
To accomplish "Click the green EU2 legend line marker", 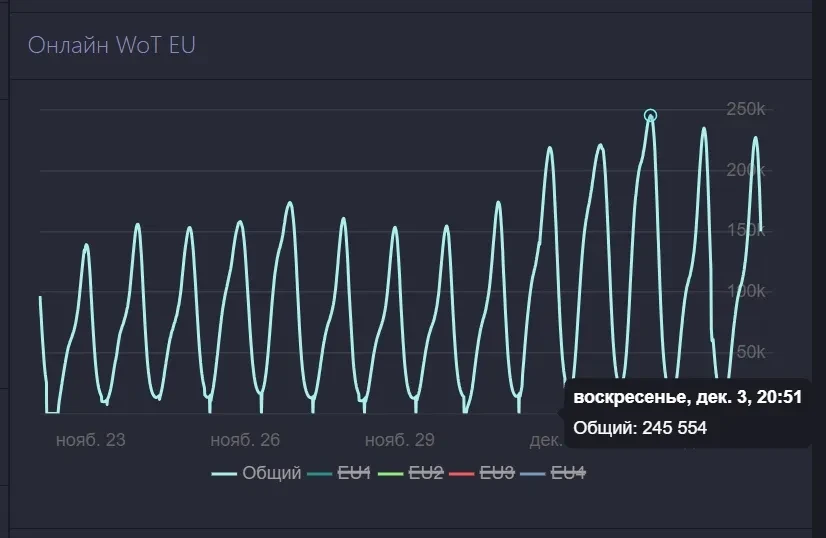I will [391, 473].
